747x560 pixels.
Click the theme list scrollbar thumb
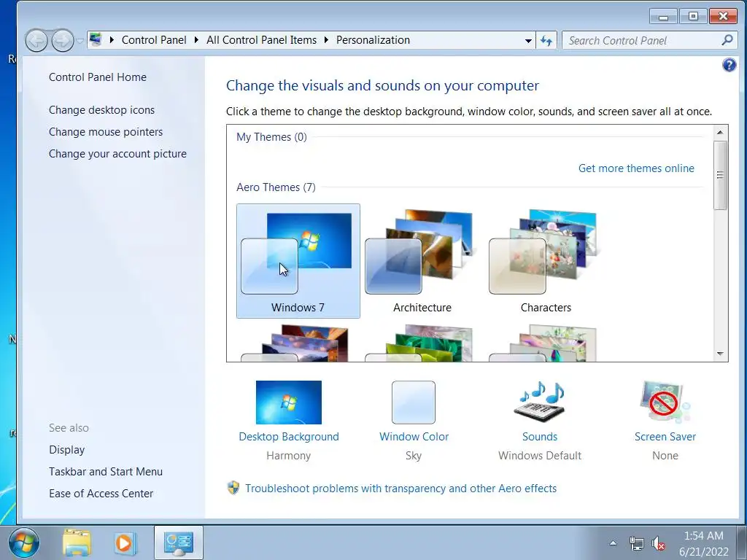click(720, 175)
